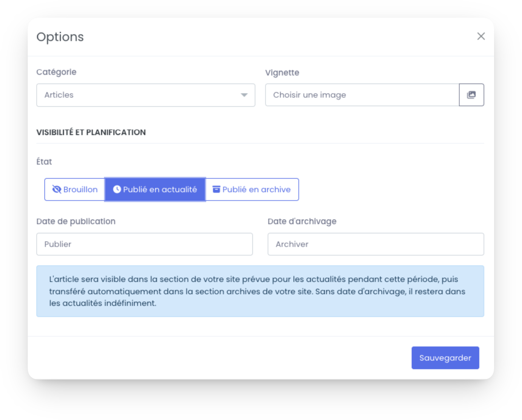Click the Publier date input field
The height and width of the screenshot is (420, 522).
pyautogui.click(x=145, y=244)
